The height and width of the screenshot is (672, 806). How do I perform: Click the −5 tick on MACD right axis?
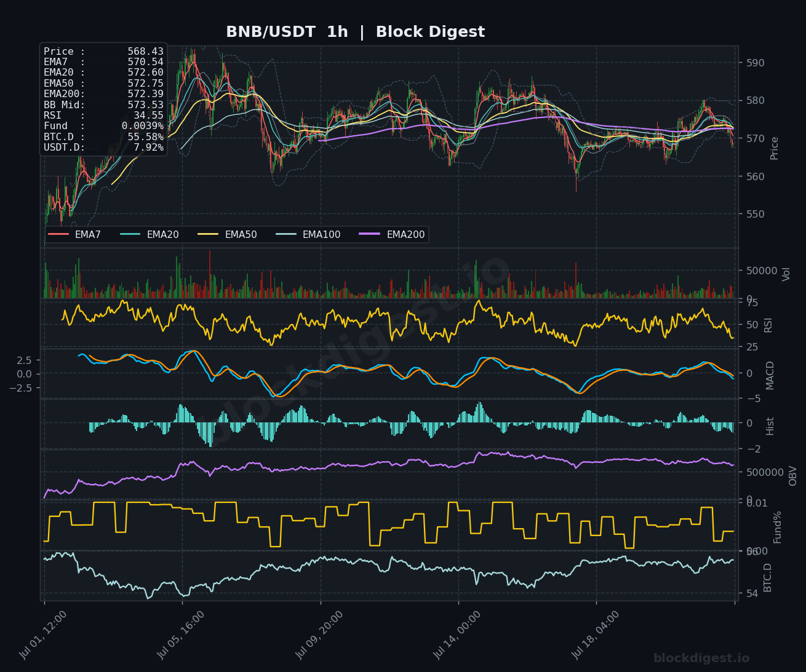pyautogui.click(x=752, y=399)
